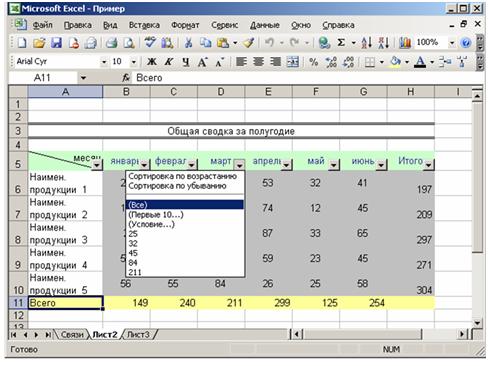Click the formula bar showing Всего
The image size is (488, 366).
click(308, 78)
